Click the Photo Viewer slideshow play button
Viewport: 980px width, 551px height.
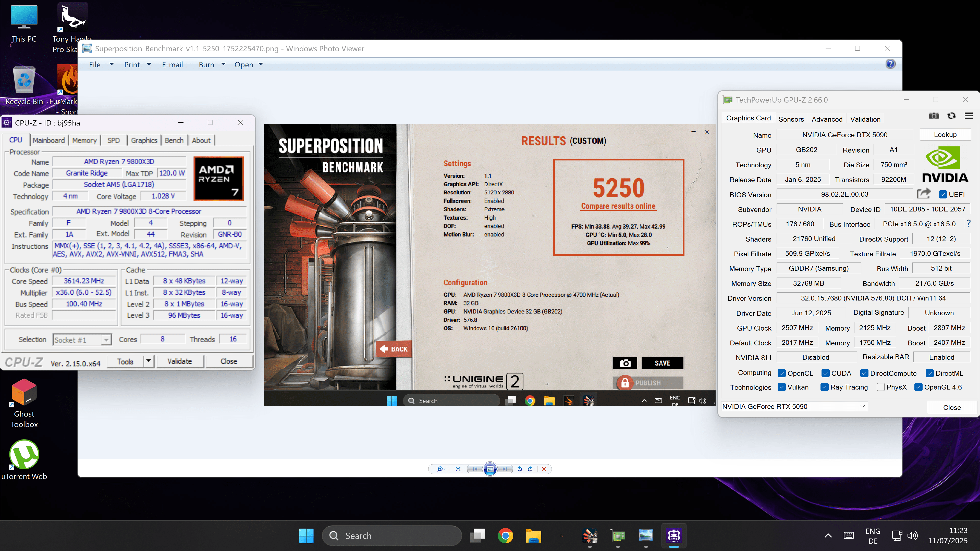click(x=490, y=469)
